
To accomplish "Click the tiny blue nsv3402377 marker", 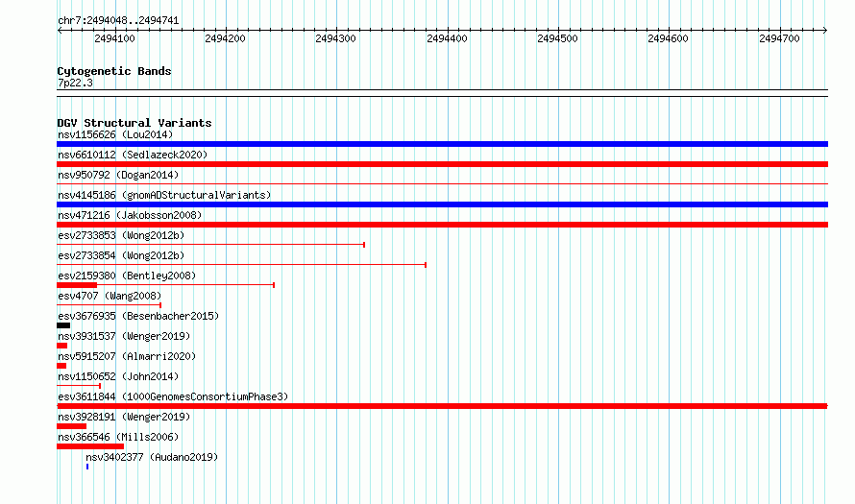I will (x=87, y=467).
